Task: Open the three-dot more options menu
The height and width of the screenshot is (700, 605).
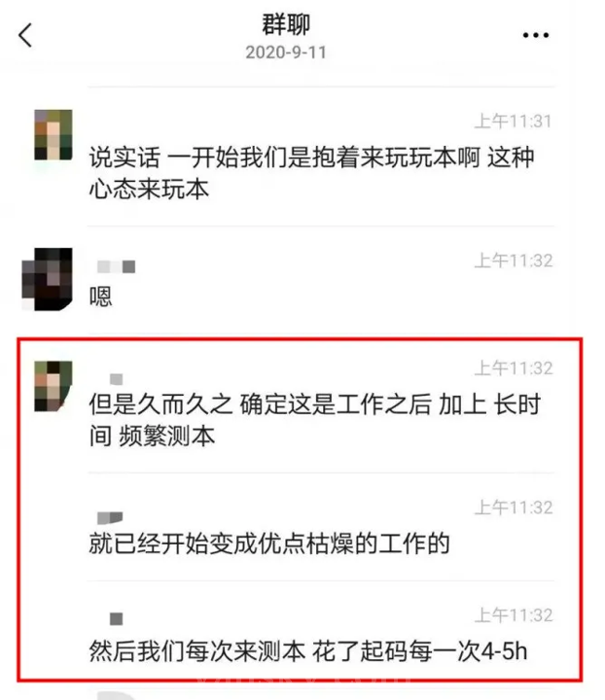Action: [536, 35]
